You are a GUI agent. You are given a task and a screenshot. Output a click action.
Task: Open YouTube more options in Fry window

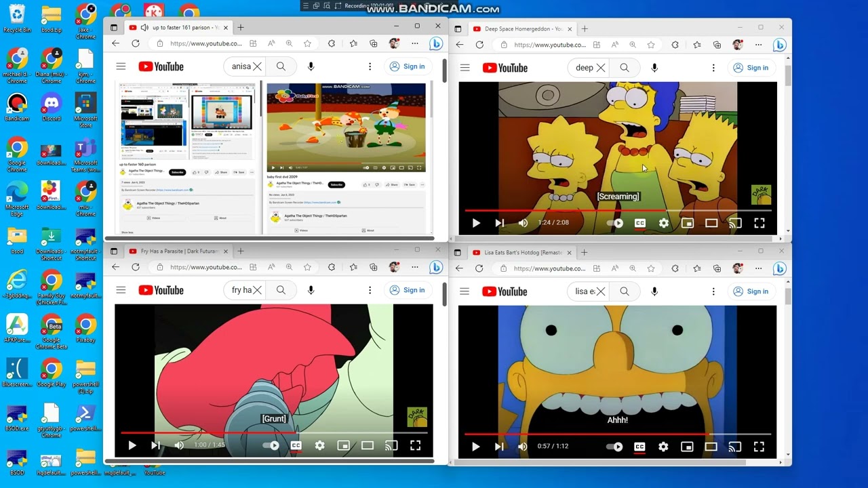coord(370,290)
